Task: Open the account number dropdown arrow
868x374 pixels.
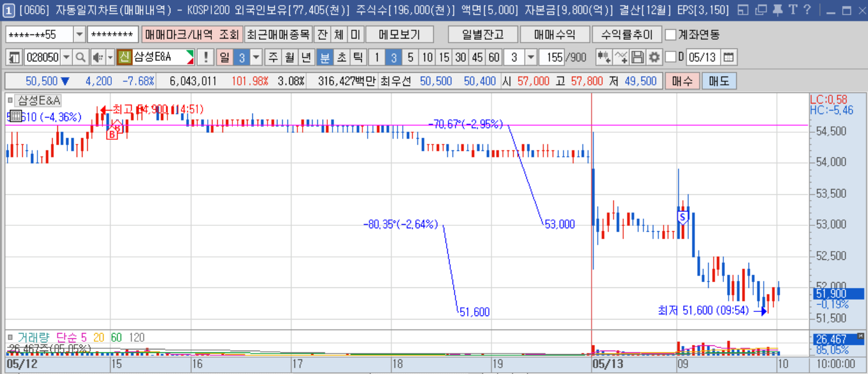Action: (x=80, y=35)
